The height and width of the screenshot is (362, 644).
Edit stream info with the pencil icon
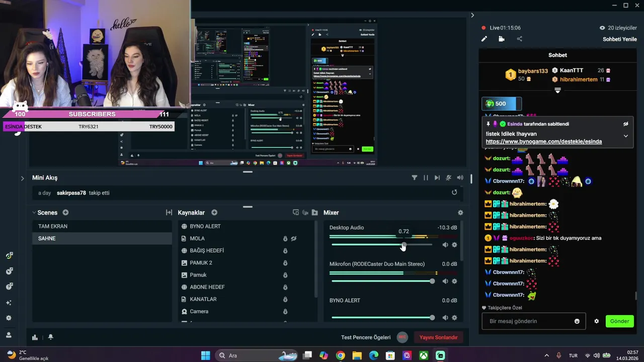click(484, 39)
